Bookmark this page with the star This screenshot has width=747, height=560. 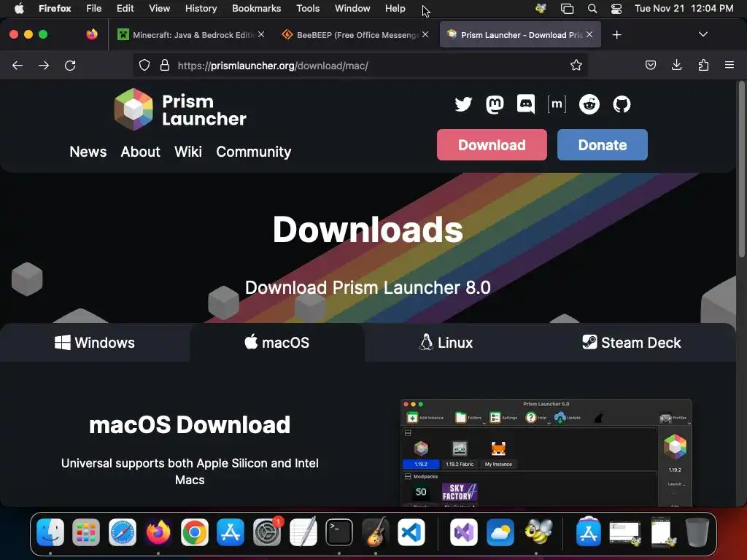tap(576, 65)
